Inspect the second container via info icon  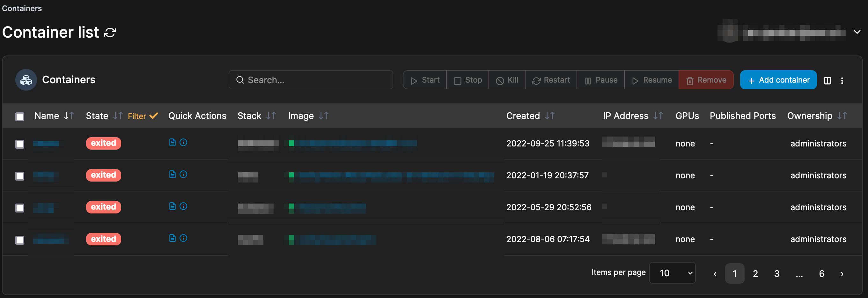pyautogui.click(x=183, y=174)
